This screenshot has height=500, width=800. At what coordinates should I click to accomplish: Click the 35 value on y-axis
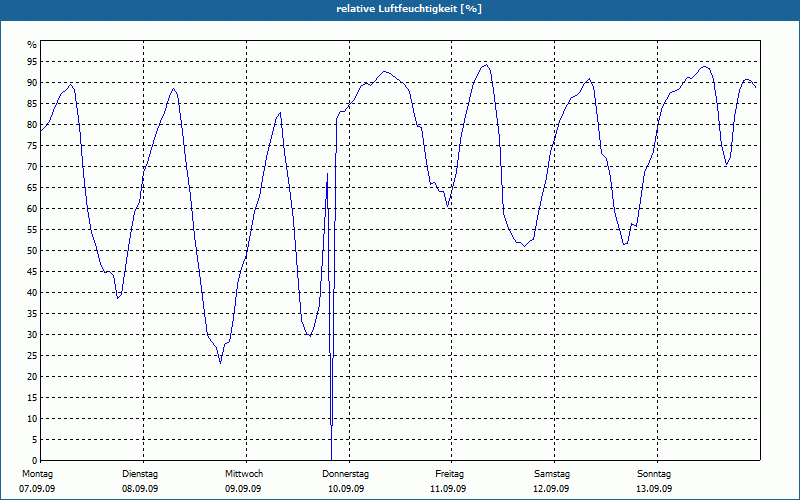tap(32, 314)
